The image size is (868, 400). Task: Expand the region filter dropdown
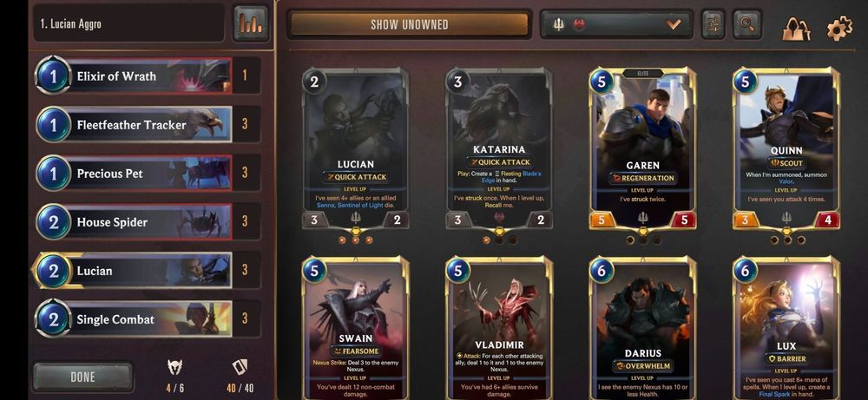[x=616, y=25]
